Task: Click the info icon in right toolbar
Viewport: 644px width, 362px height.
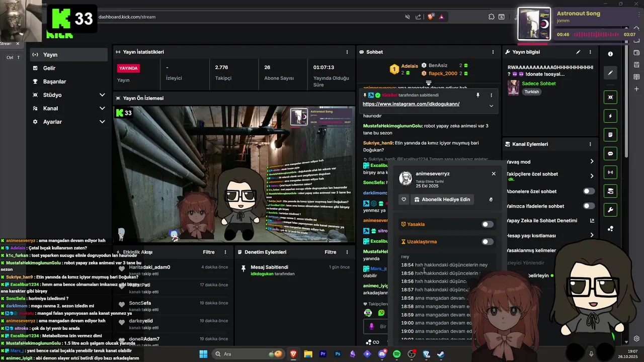Action: [610, 54]
